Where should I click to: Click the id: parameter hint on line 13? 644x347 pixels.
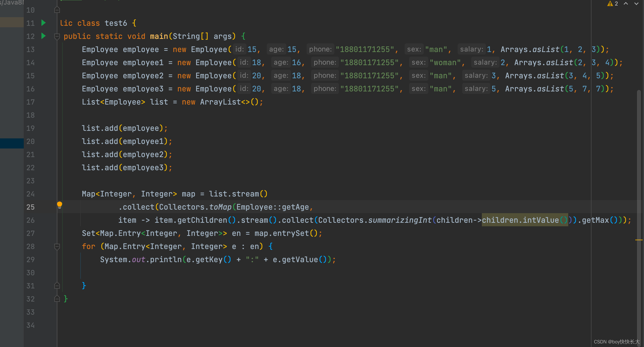click(x=239, y=49)
